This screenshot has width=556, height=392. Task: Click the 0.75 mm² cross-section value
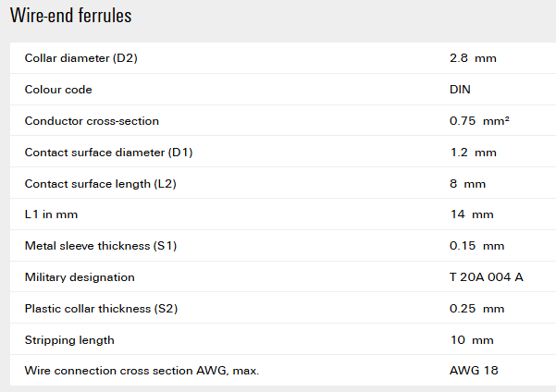478,121
